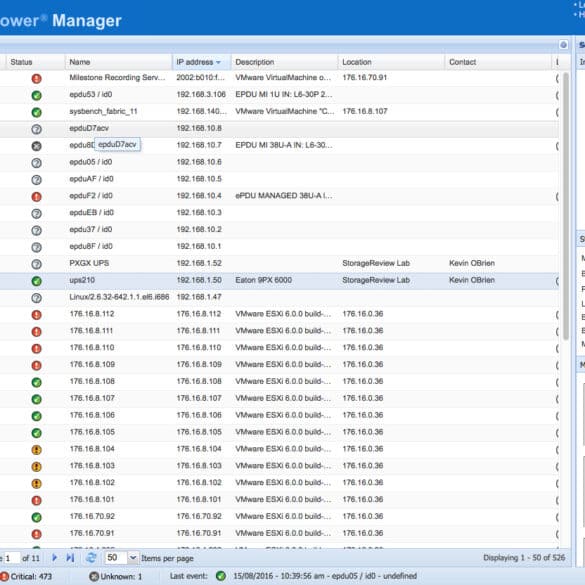The height and width of the screenshot is (585, 585).
Task: Click the red critical icon for 176.16.8.101
Action: (x=37, y=500)
